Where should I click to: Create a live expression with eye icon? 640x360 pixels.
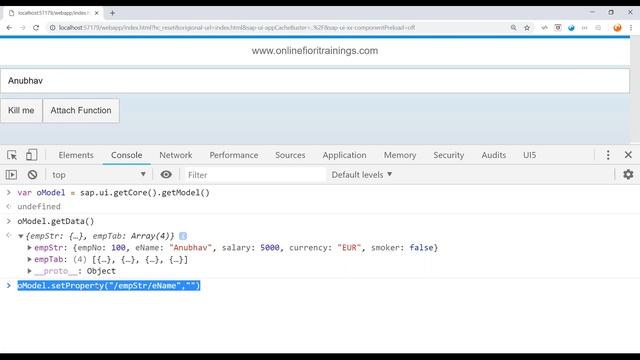click(166, 175)
